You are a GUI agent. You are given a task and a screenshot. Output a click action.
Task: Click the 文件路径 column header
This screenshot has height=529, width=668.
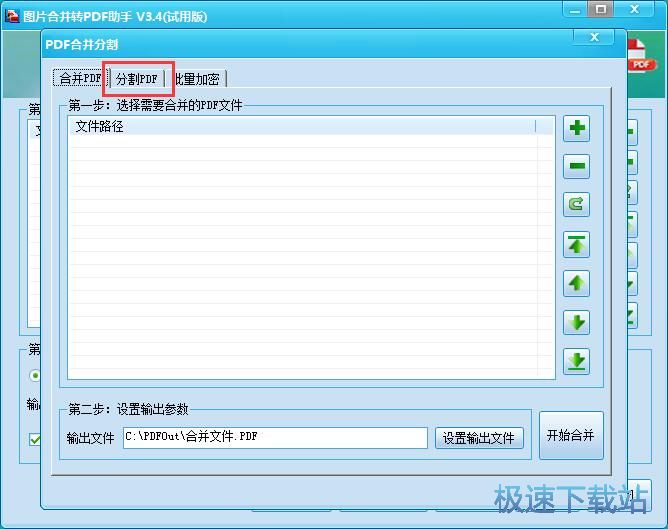[x=302, y=126]
